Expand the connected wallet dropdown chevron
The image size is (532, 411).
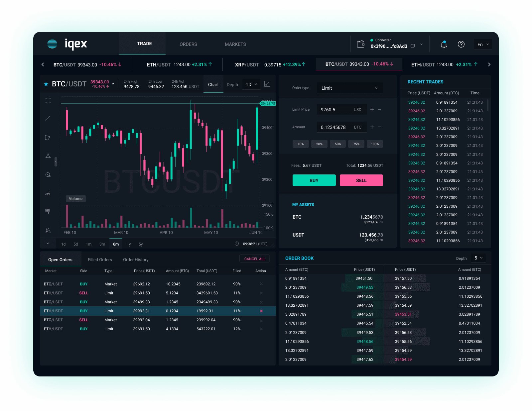click(421, 44)
